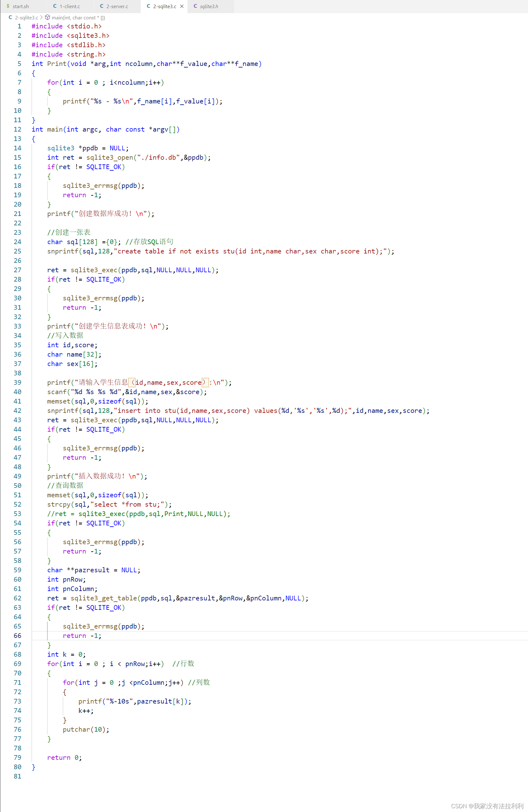Click the chevron separator in the breadcrumb
The image size is (528, 812).
41,17
